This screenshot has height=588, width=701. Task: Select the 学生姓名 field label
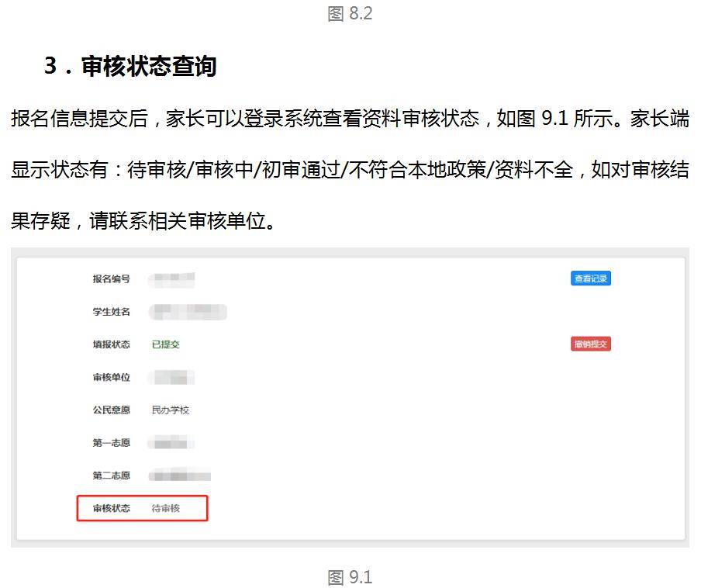point(112,312)
